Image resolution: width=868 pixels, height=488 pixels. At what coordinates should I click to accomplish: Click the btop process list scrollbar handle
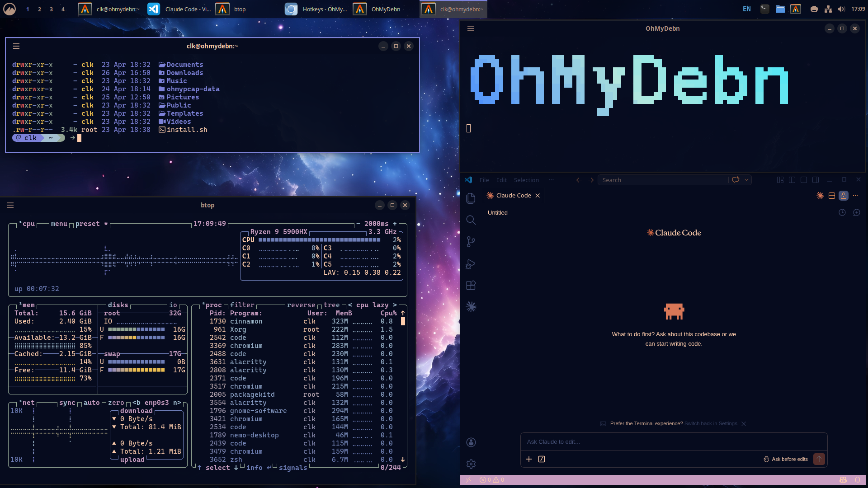[403, 321]
